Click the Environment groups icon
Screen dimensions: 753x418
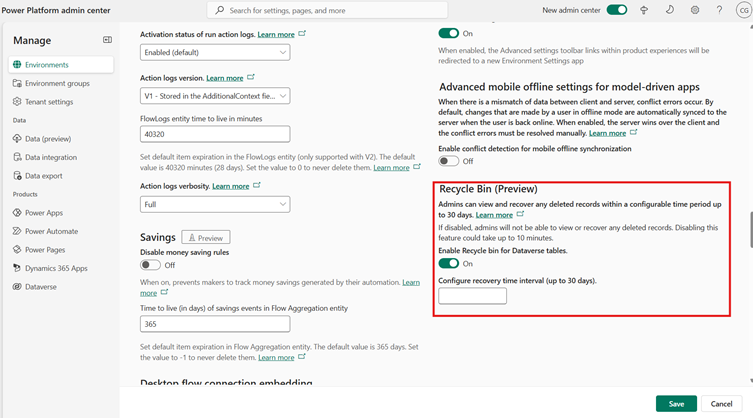17,83
